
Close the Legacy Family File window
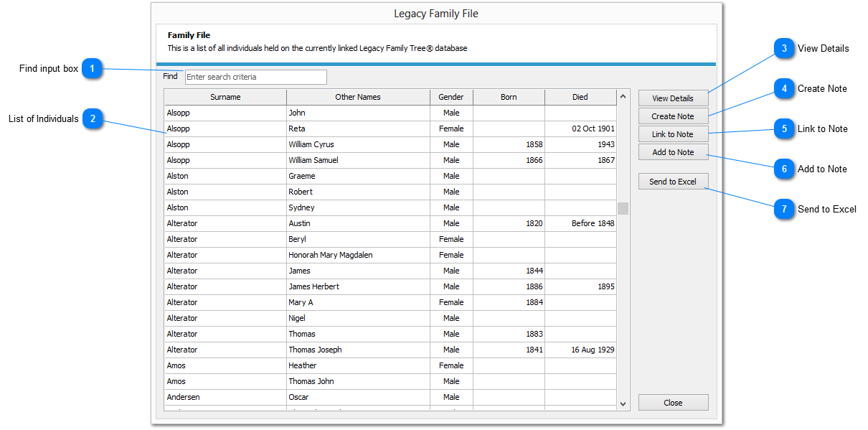[673, 402]
